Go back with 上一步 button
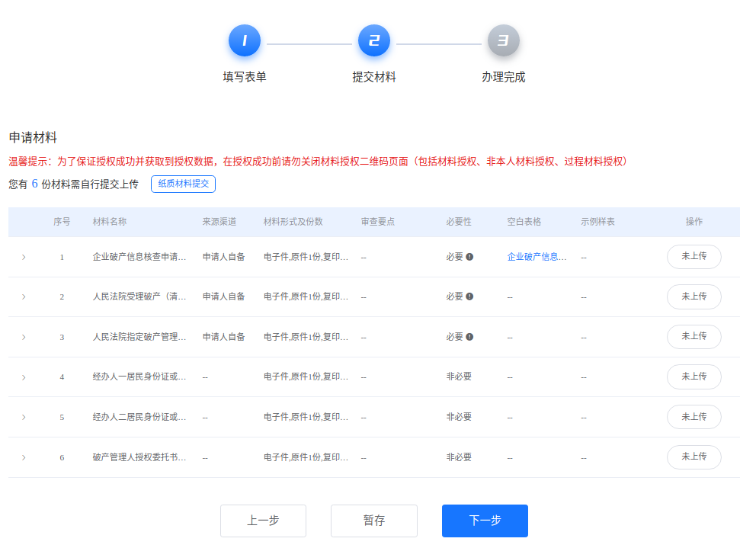 [263, 521]
